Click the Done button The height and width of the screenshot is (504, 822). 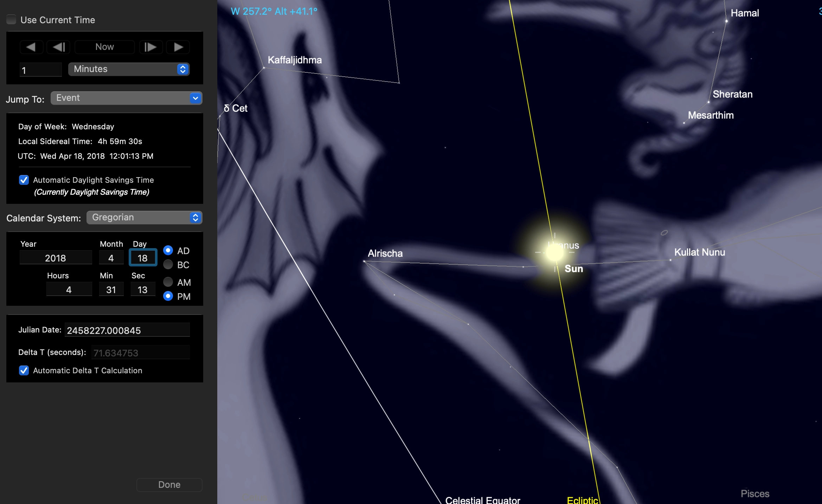tap(169, 485)
